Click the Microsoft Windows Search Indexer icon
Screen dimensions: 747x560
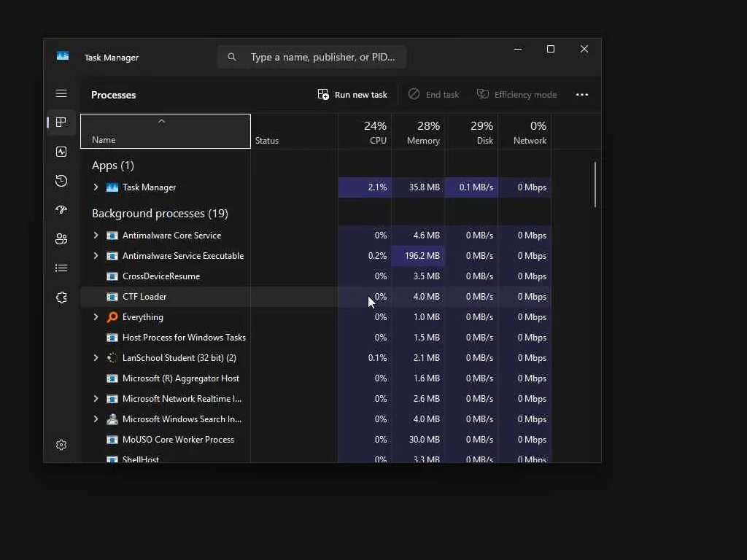tap(112, 419)
